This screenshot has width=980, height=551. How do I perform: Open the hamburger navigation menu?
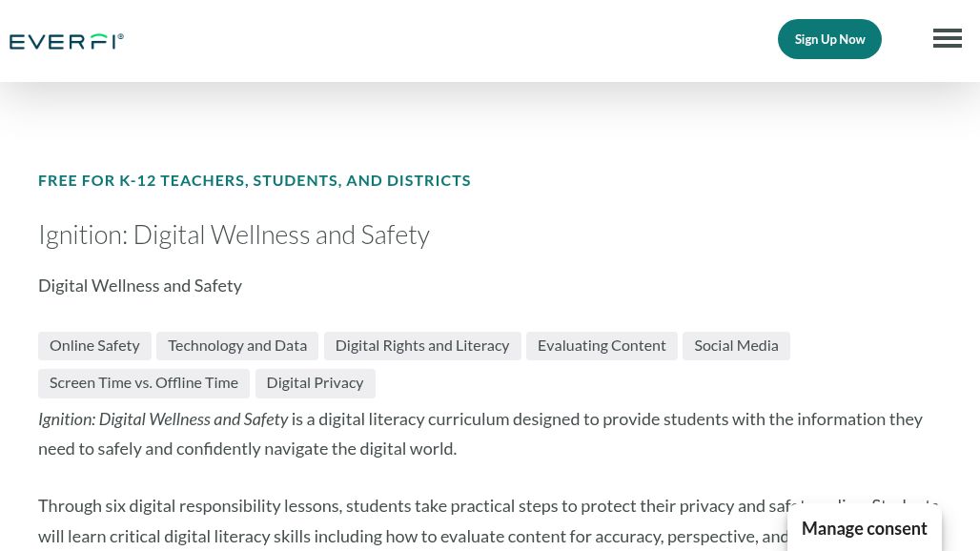[947, 38]
